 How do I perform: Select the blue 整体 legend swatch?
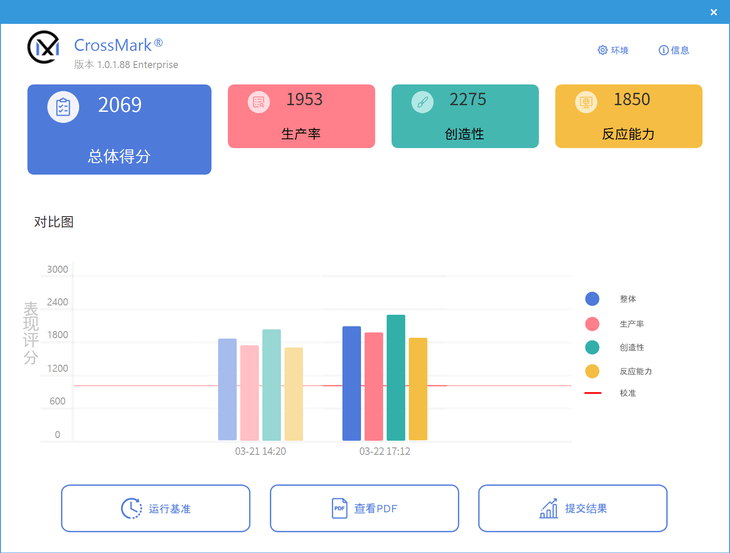pyautogui.click(x=592, y=299)
